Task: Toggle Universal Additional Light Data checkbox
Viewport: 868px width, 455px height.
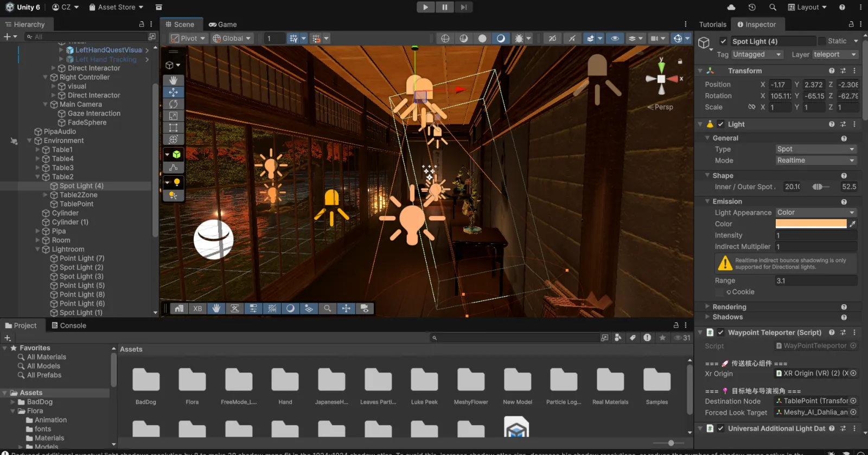Action: click(x=721, y=428)
